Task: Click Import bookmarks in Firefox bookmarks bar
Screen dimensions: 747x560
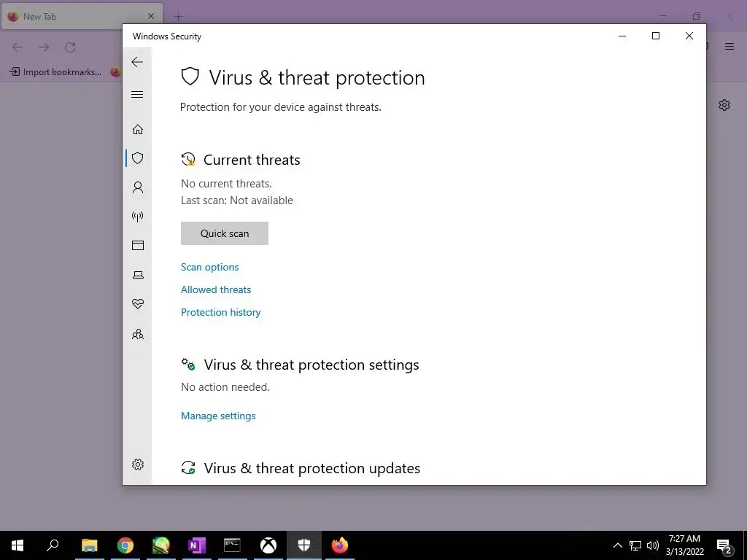Action: click(x=55, y=72)
